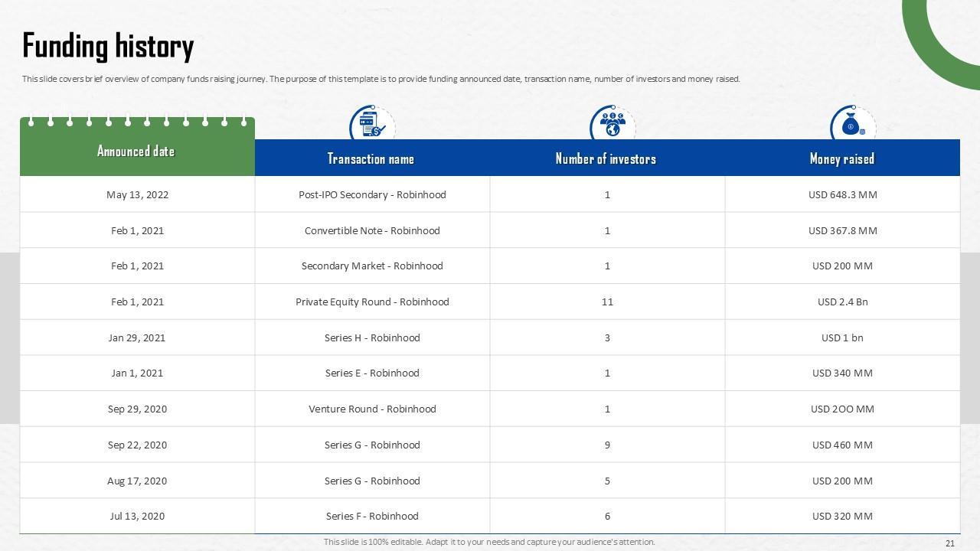The width and height of the screenshot is (980, 551).
Task: Select the amount in the Secondary Market row
Action: pyautogui.click(x=842, y=266)
